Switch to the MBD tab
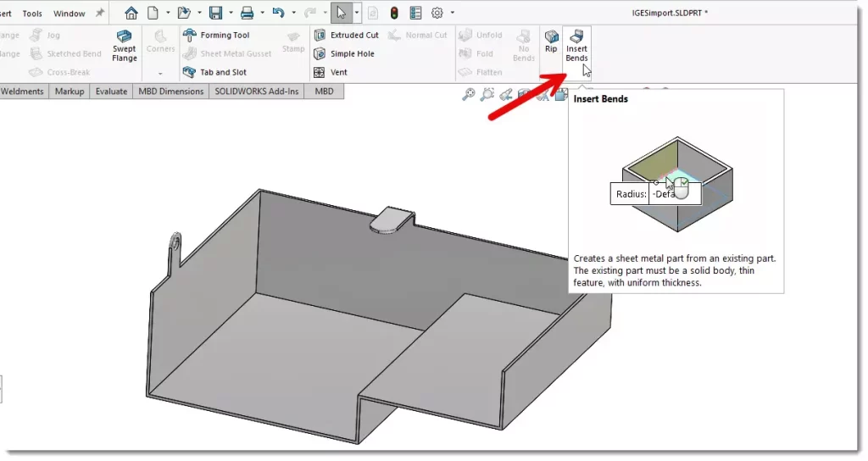Viewport: 868px width, 461px height. [x=324, y=92]
